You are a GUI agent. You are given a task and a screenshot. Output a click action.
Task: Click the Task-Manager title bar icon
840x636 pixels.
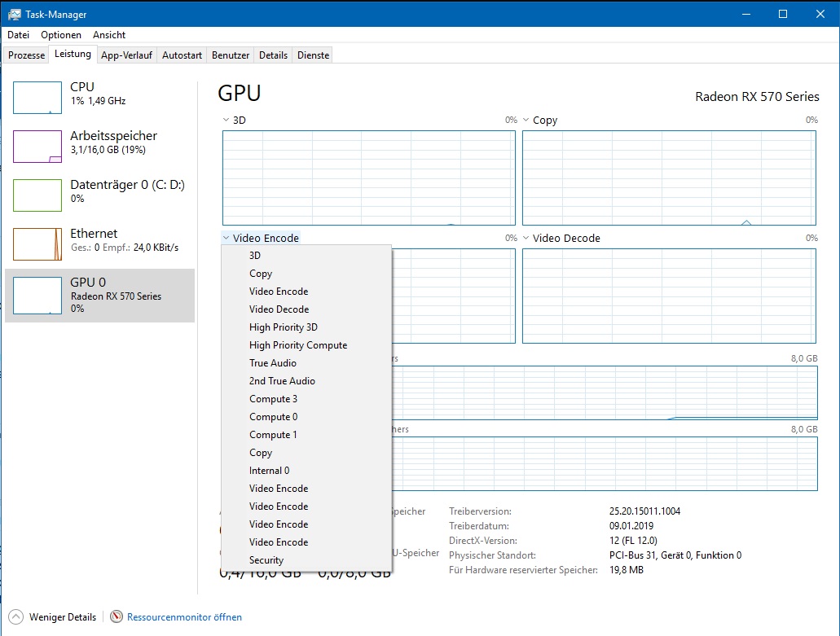pos(15,15)
